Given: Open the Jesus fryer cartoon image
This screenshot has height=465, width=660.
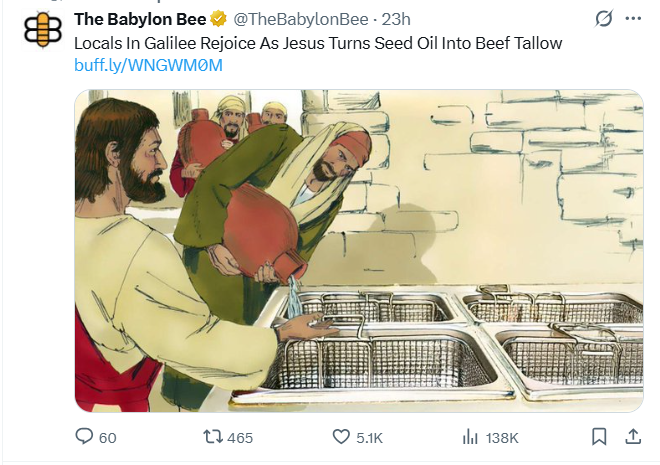Looking at the screenshot, I should point(358,250).
